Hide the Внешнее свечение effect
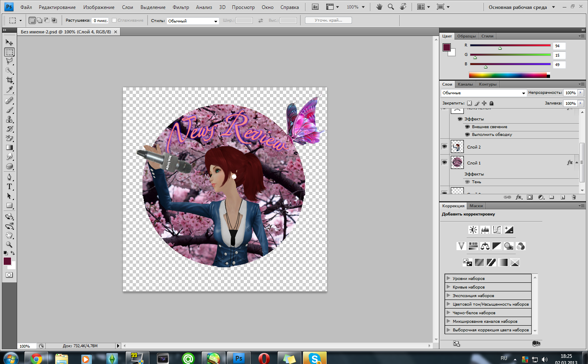This screenshot has height=364, width=588. click(x=467, y=127)
